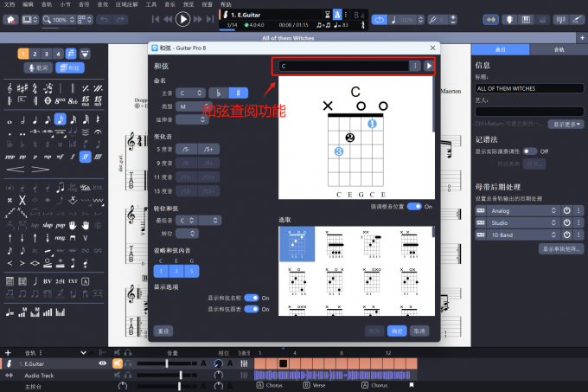Click the fast-forward button in the transport
The image size is (588, 392).
click(x=198, y=19)
